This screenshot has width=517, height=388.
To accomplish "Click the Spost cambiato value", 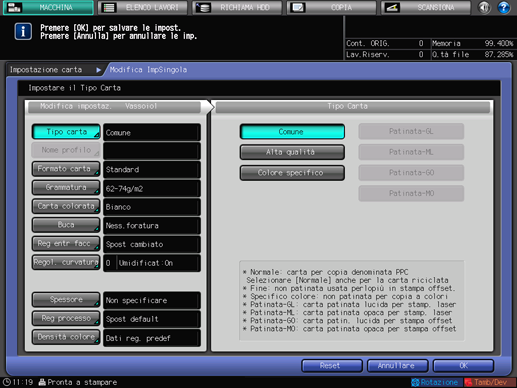I will click(x=152, y=244).
